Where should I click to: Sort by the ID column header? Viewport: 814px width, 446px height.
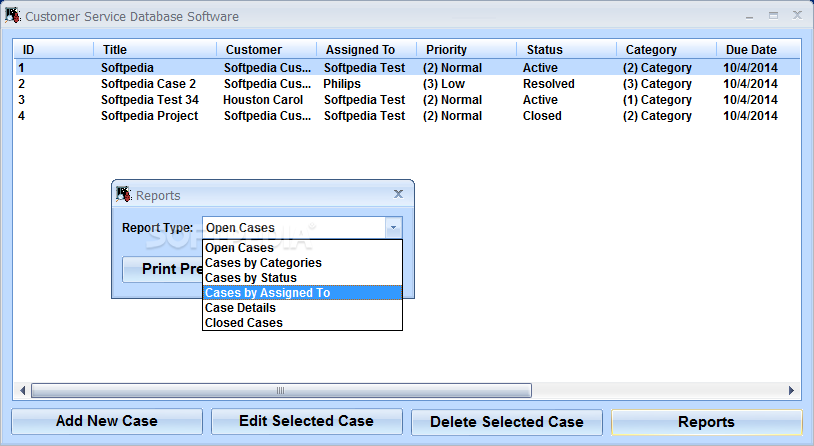[53, 50]
